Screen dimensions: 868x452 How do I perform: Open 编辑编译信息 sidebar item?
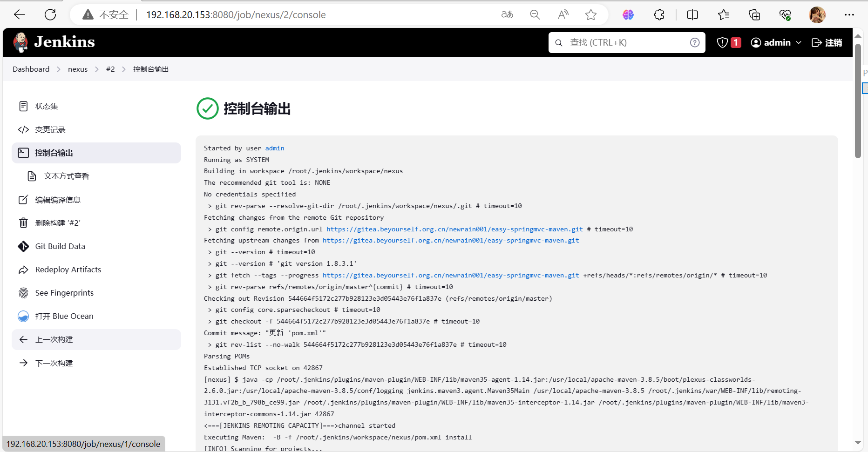(96, 200)
